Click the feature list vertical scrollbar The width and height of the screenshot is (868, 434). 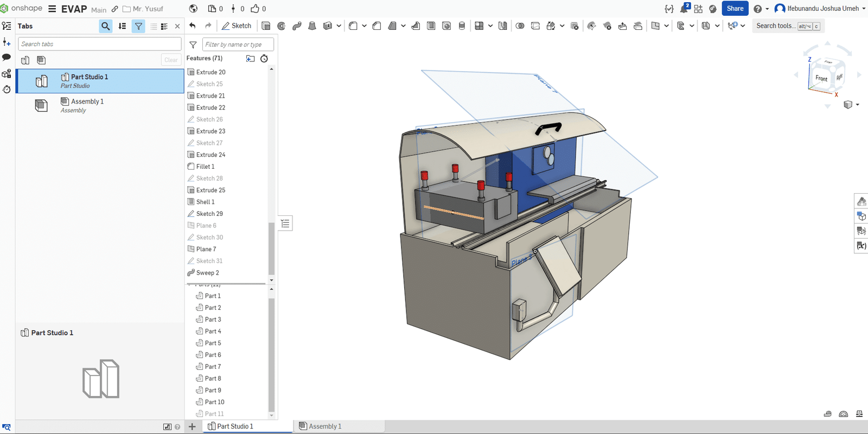pyautogui.click(x=271, y=248)
